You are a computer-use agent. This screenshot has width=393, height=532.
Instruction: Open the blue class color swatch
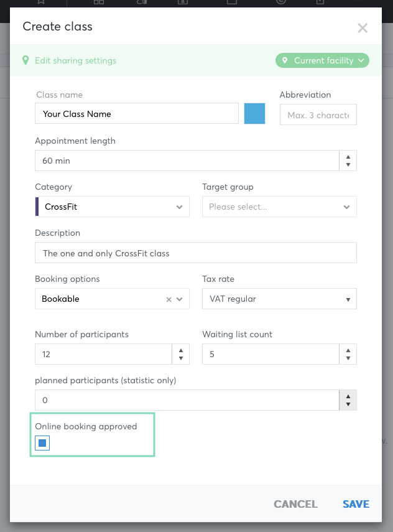click(x=255, y=114)
